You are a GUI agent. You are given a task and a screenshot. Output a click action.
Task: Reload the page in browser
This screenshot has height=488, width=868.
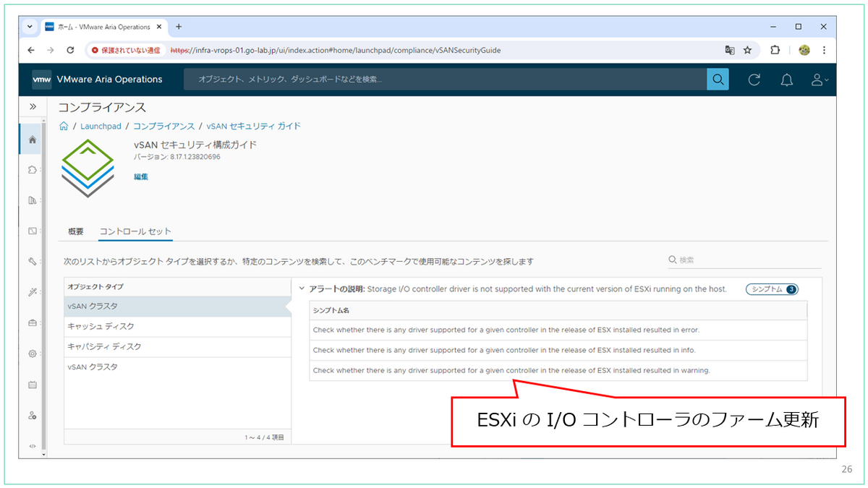pos(70,51)
